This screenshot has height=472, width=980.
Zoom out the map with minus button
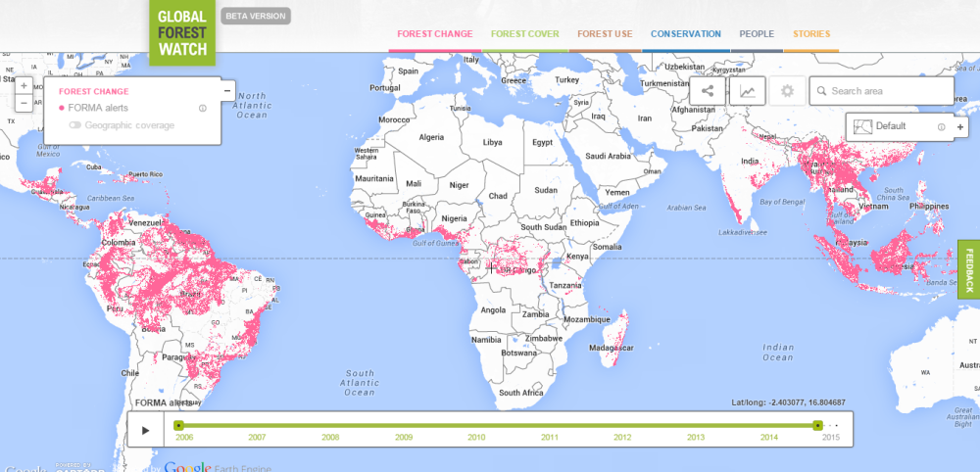click(24, 103)
